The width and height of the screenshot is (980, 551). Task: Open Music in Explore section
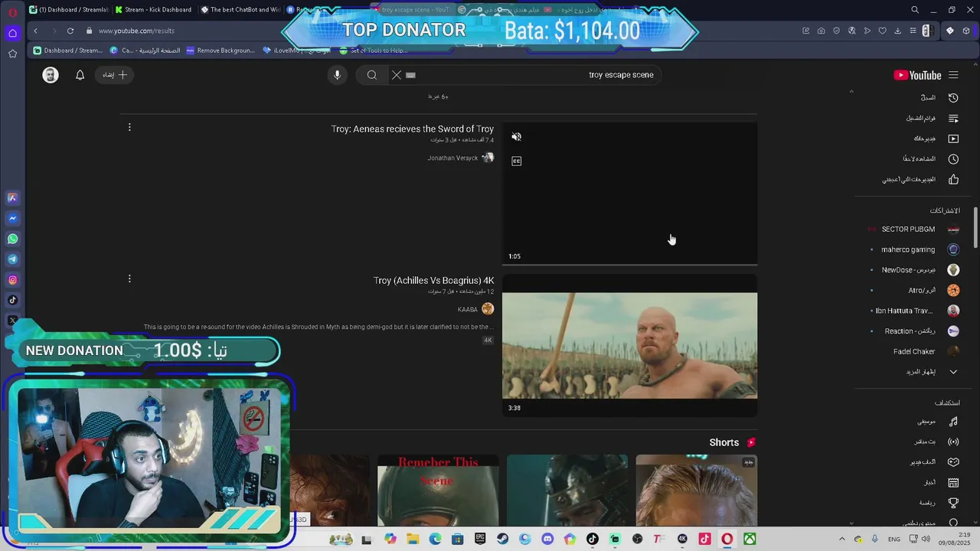point(938,422)
